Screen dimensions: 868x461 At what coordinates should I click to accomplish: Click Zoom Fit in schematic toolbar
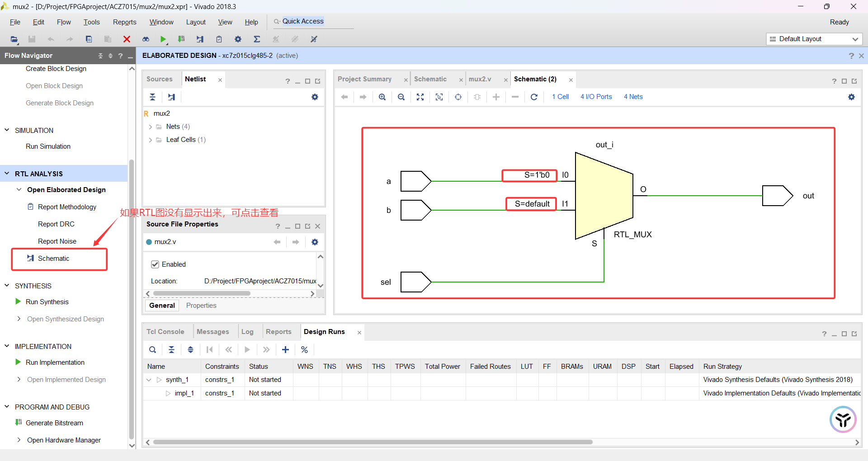coord(420,97)
